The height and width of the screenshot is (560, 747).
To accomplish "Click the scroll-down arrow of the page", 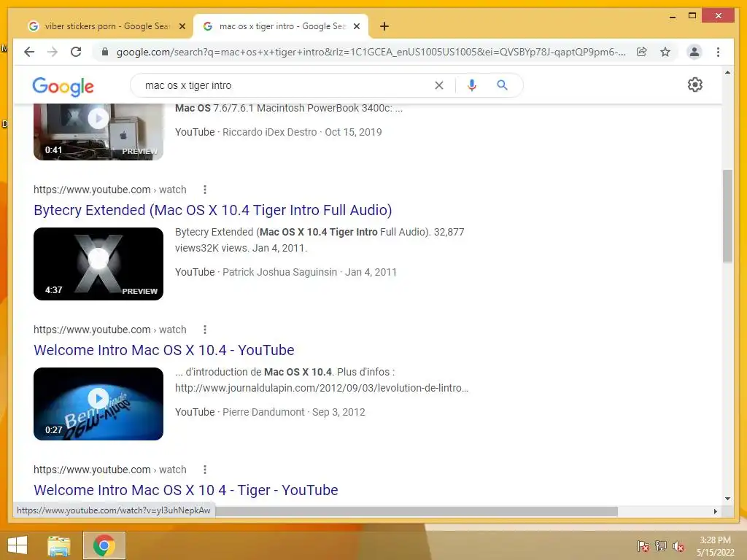I will (727, 499).
